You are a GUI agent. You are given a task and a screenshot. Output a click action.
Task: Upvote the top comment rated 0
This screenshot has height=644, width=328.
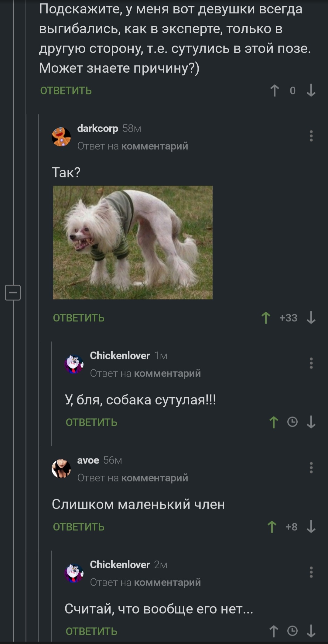[x=275, y=91]
